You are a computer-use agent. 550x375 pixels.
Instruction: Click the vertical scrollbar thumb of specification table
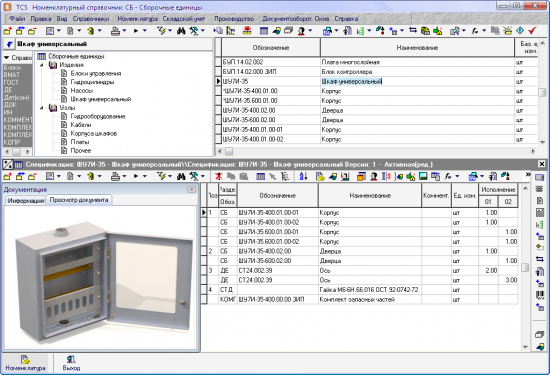(x=525, y=267)
